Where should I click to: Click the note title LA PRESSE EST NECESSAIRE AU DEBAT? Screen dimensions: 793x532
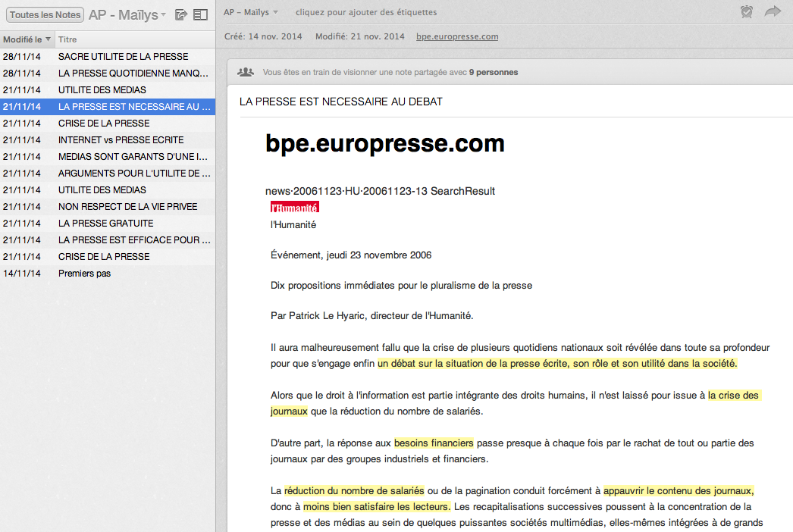coord(341,102)
